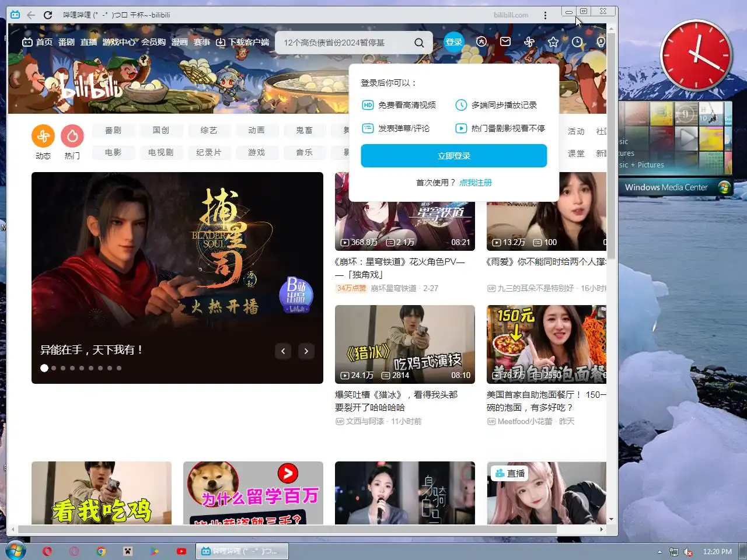Click the 多端同步播放记录 clock icon

click(461, 105)
